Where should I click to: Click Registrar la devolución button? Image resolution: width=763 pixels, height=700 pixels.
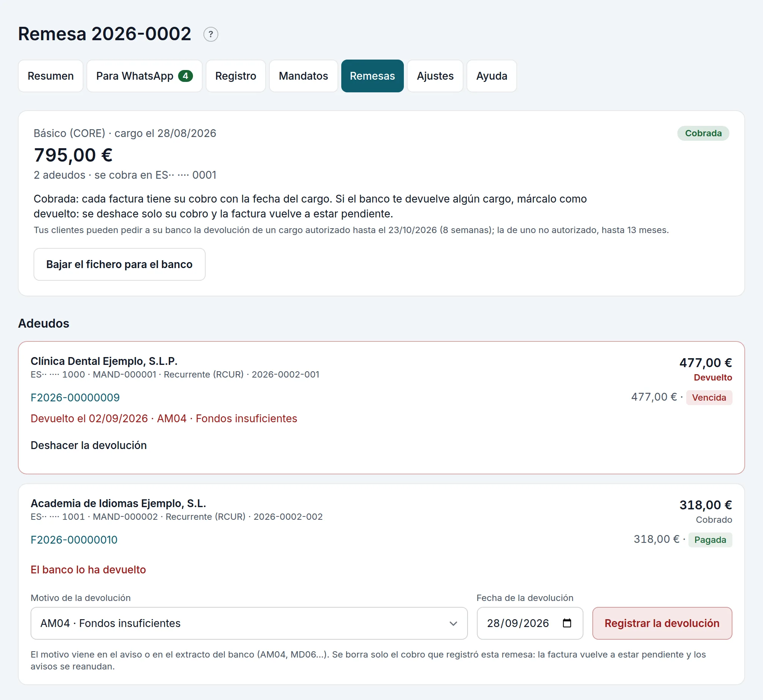662,624
